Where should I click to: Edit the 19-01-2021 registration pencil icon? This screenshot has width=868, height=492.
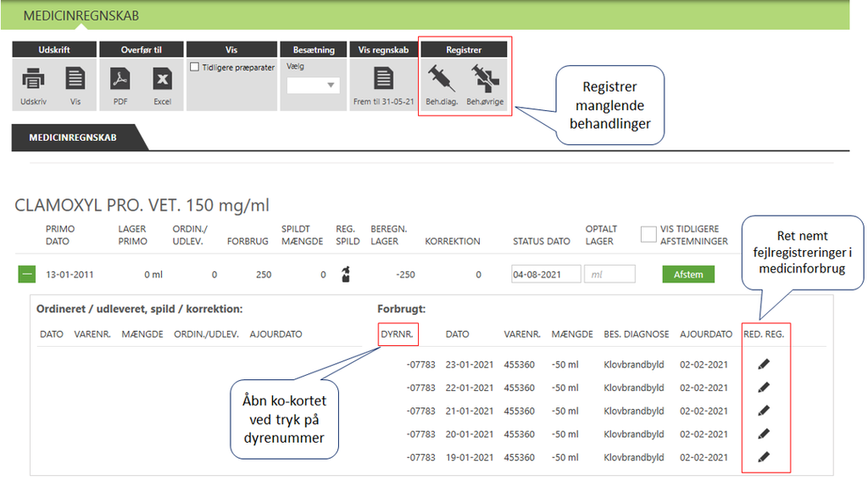tap(764, 456)
